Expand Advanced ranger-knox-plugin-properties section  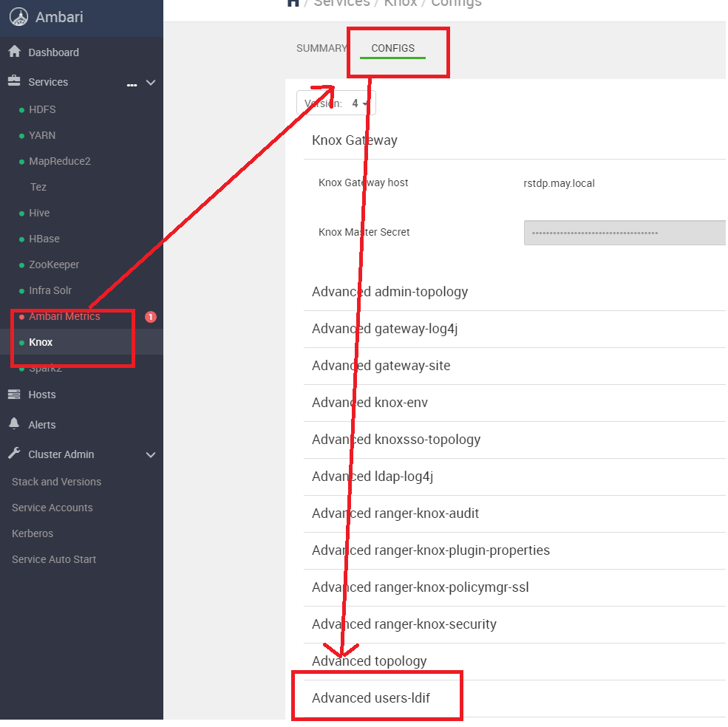(431, 550)
